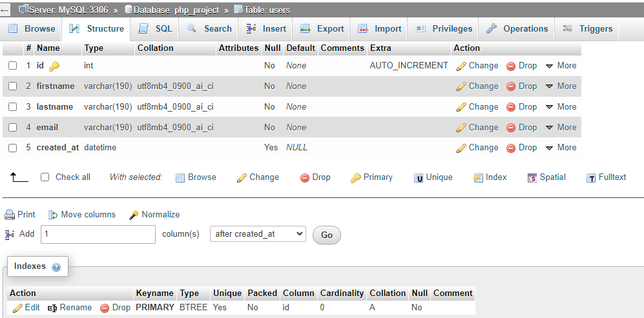Click the Spatial index icon
Screen dimensions: 644x318
[532, 178]
